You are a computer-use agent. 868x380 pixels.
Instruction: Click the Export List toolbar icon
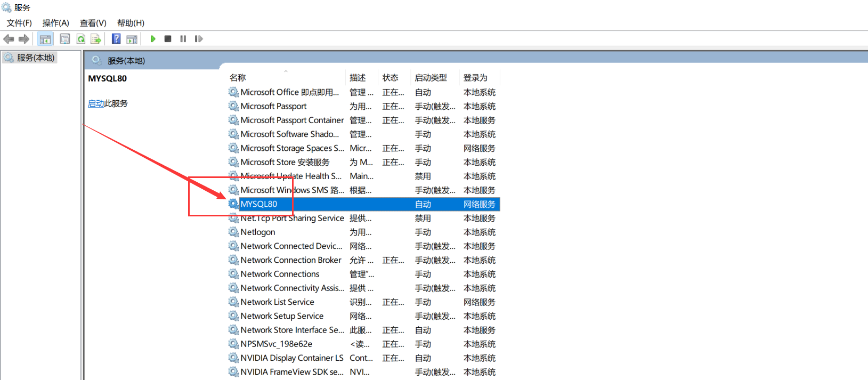pos(96,39)
